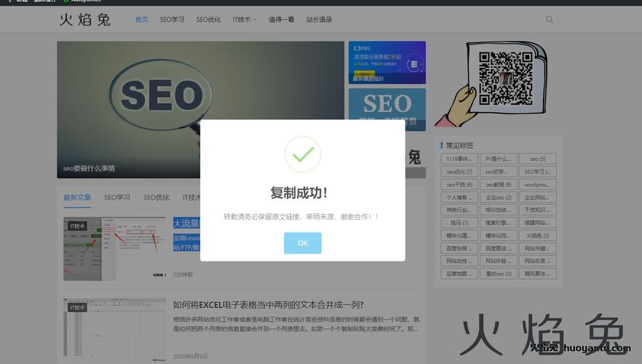Image resolution: width=642 pixels, height=364 pixels.
Task: Open the SEO学习 nav menu item
Action: [x=172, y=19]
